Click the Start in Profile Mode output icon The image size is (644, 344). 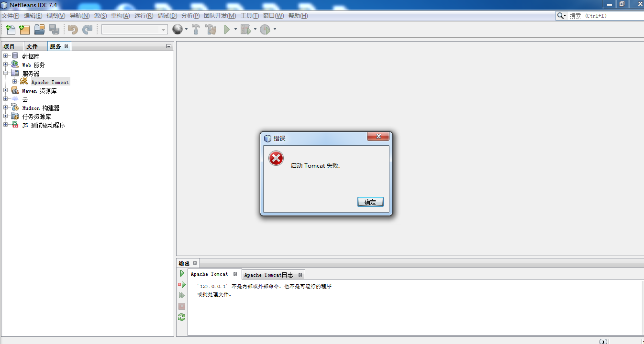182,295
